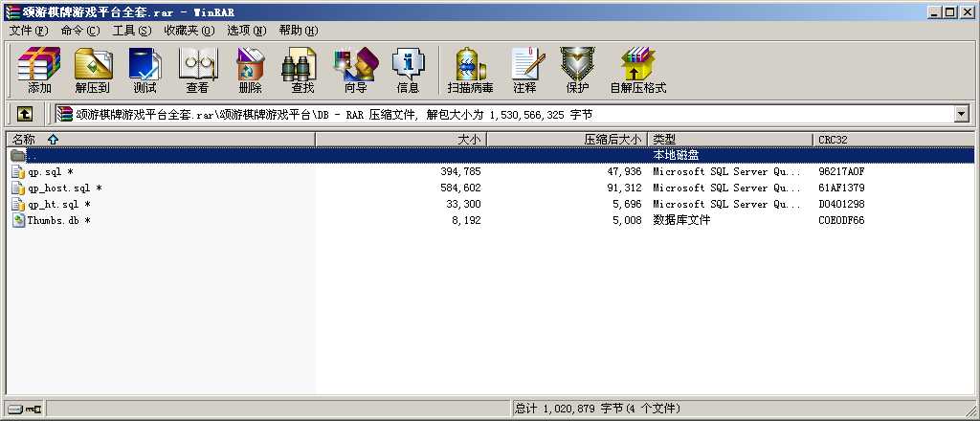Click CRC32 value C0E0DF66

pyautogui.click(x=841, y=220)
